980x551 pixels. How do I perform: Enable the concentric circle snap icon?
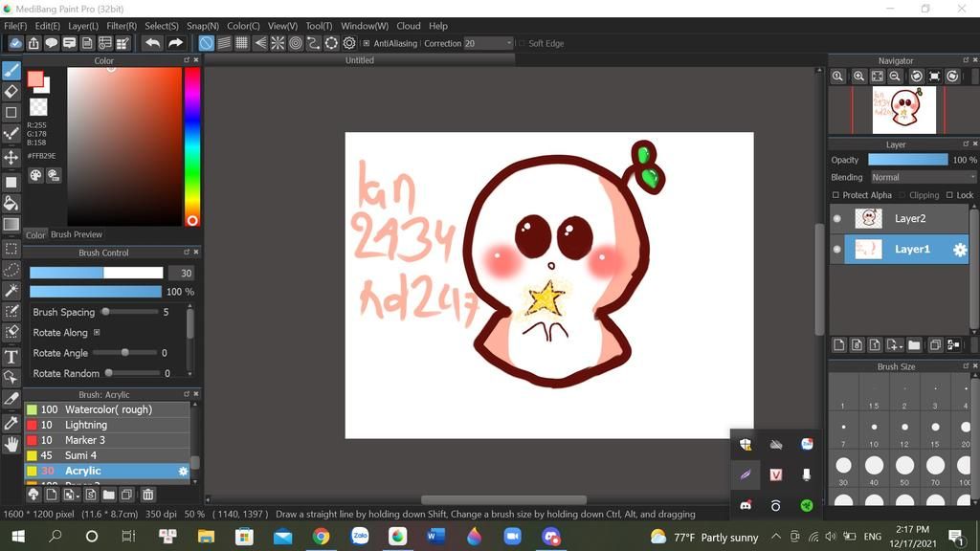pyautogui.click(x=296, y=43)
